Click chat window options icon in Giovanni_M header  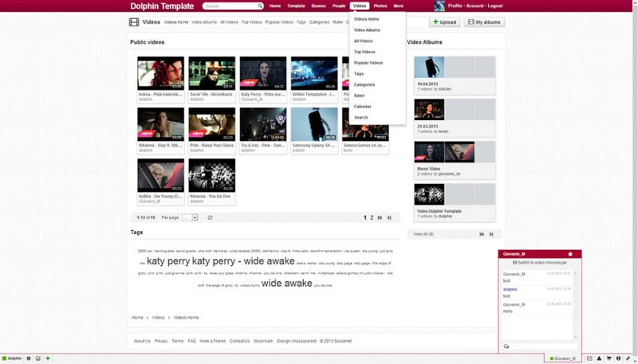point(570,254)
